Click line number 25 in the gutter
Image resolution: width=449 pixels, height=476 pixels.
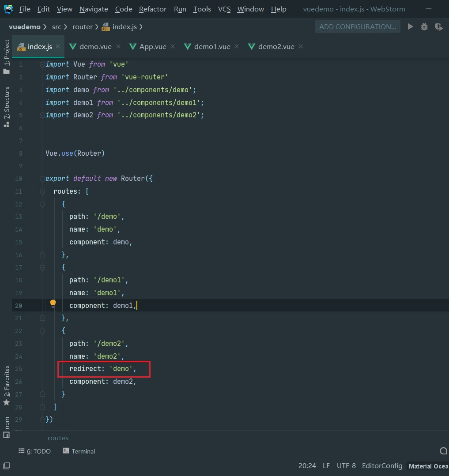[19, 369]
